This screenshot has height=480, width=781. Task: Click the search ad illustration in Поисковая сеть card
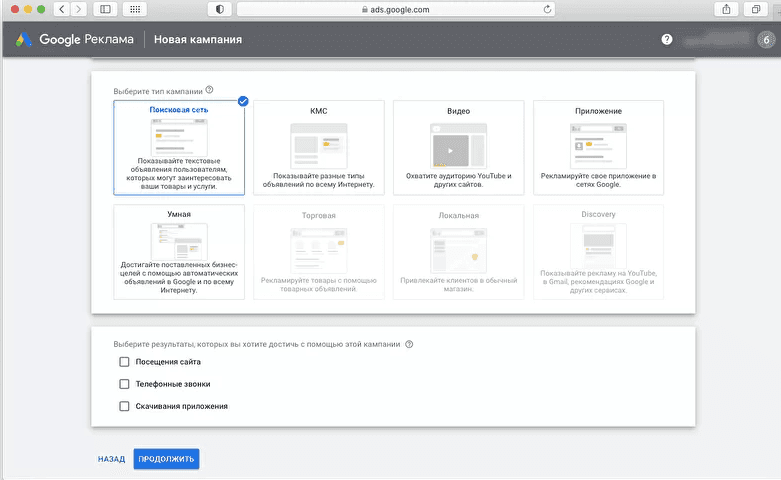click(x=179, y=137)
